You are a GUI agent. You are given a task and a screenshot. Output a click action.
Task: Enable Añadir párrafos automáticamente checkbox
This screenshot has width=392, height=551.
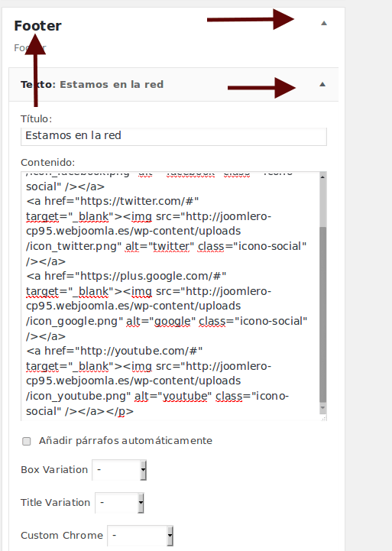pyautogui.click(x=27, y=441)
